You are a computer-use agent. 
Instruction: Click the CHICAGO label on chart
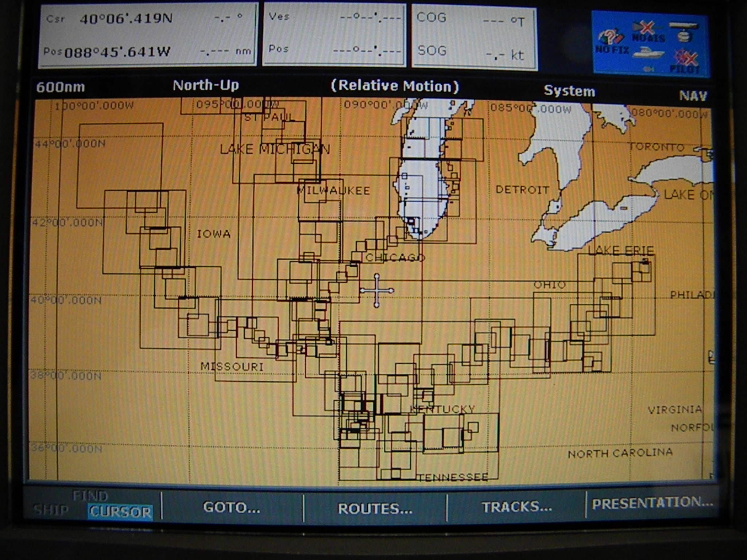click(x=395, y=258)
